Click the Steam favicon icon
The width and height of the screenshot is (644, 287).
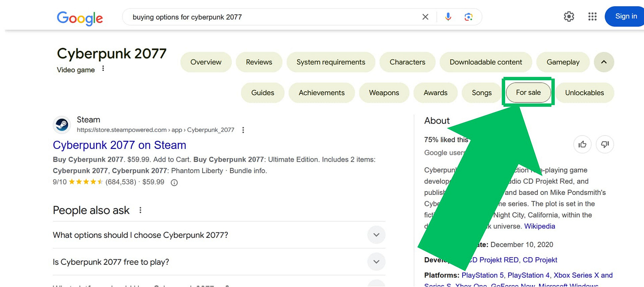[x=62, y=125]
